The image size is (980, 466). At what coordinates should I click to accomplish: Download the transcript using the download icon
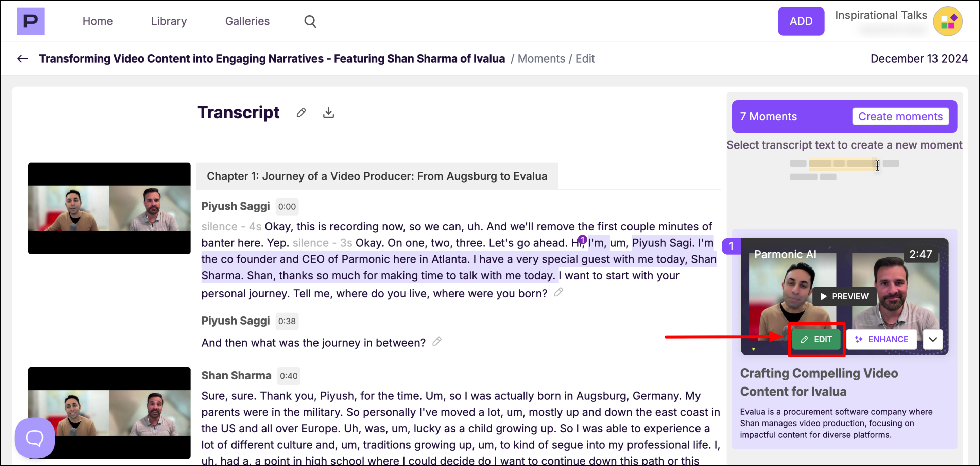[x=328, y=113]
